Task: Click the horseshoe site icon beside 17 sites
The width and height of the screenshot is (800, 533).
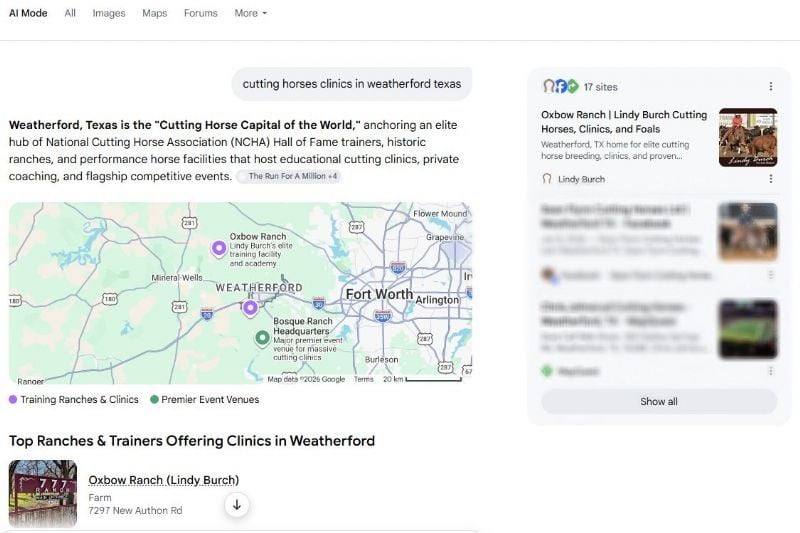Action: point(548,86)
